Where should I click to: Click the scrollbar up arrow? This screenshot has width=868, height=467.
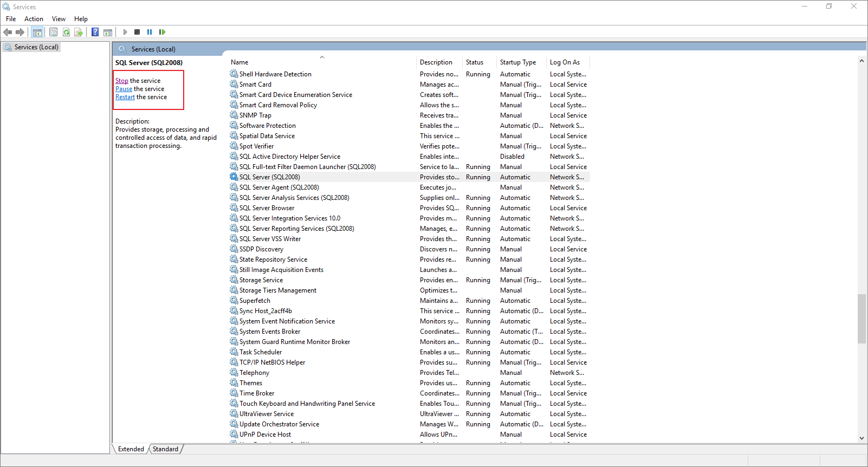(x=861, y=61)
